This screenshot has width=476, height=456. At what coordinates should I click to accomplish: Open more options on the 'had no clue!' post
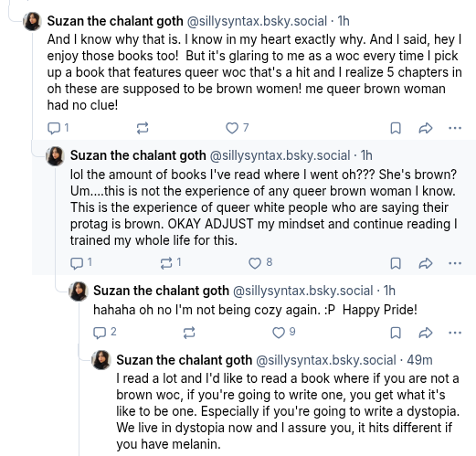point(455,128)
